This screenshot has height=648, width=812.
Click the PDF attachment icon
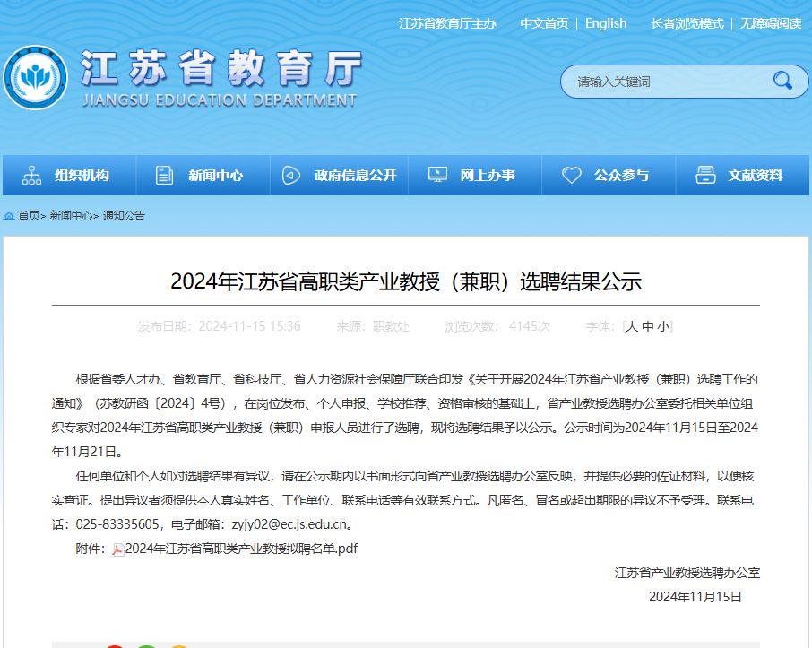point(118,549)
